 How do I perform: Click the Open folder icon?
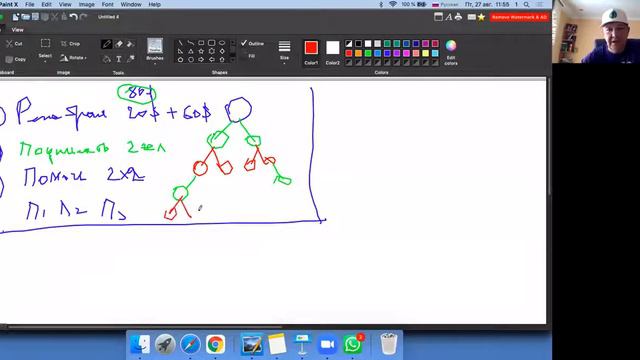25,17
